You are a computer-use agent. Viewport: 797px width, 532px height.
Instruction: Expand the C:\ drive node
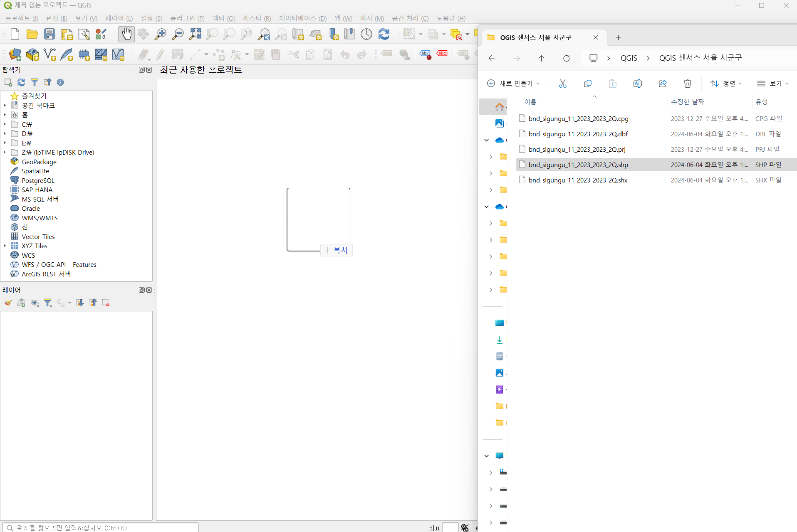[x=5, y=124]
